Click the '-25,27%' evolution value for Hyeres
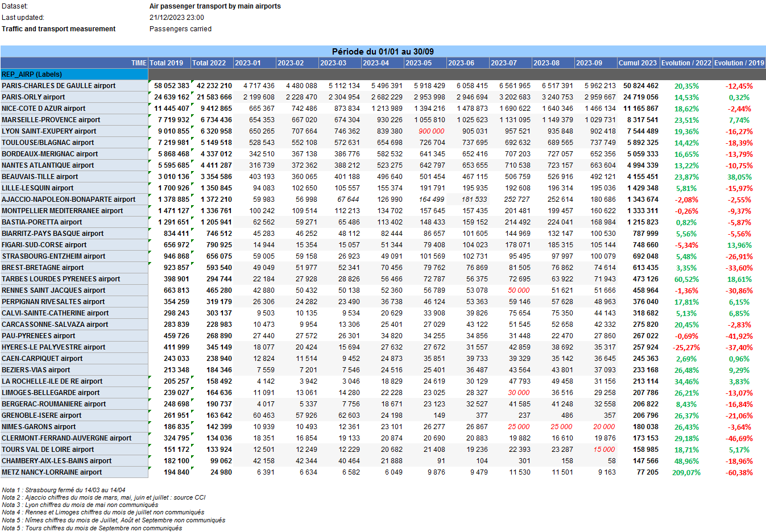 click(686, 347)
